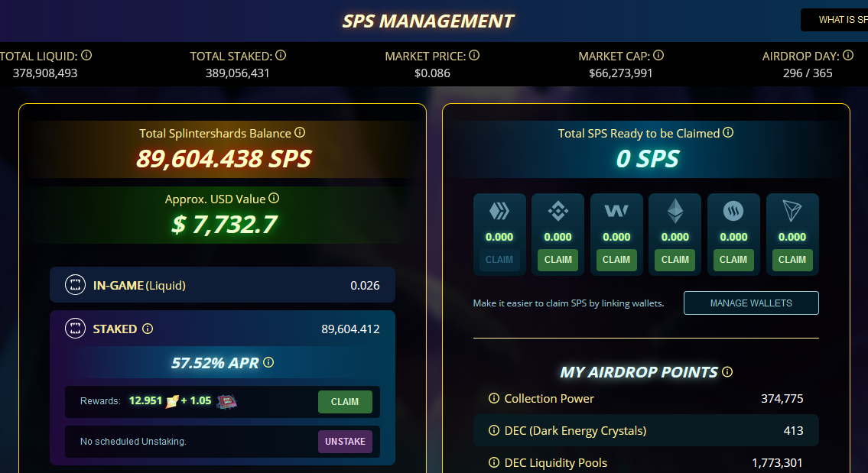
Task: Select the total staked 389,056,431 value
Action: click(238, 73)
